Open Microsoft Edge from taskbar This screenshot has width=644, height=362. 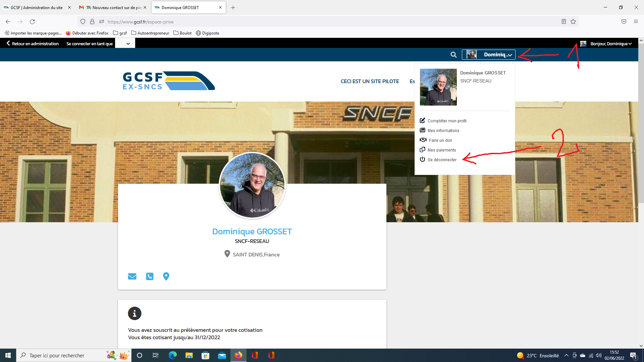pos(172,355)
